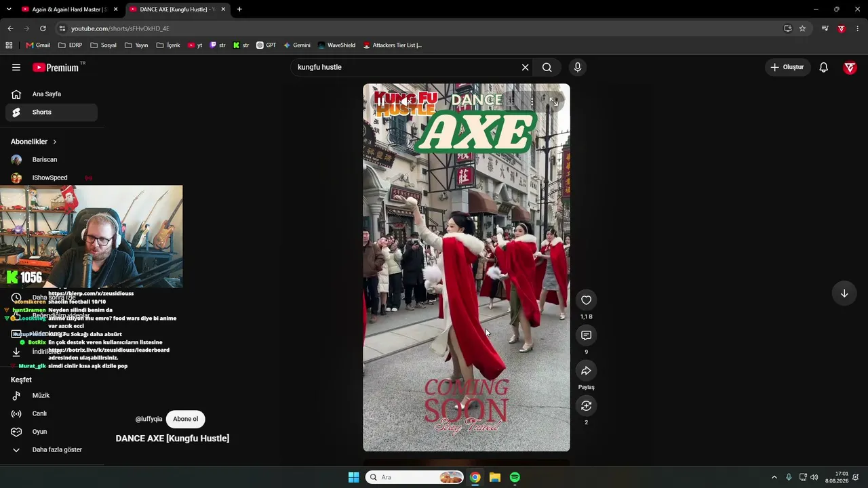The width and height of the screenshot is (868, 488).
Task: Open Chrome media controls icon
Action: pyautogui.click(x=825, y=28)
